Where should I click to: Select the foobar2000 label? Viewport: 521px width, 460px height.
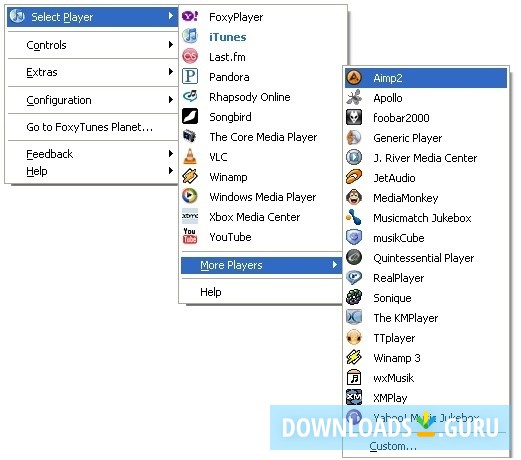coord(401,118)
